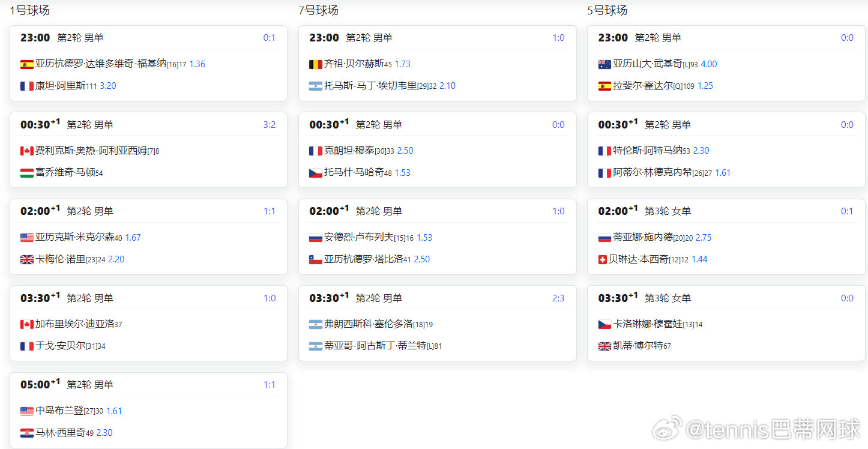Click the France flag beside 特伦斯·阿特马纳
This screenshot has width=868, height=449.
pyautogui.click(x=604, y=151)
